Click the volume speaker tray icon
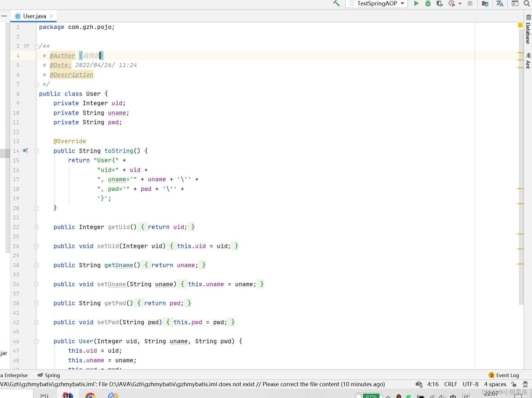Screen dimensions: 532x398 click(442, 396)
